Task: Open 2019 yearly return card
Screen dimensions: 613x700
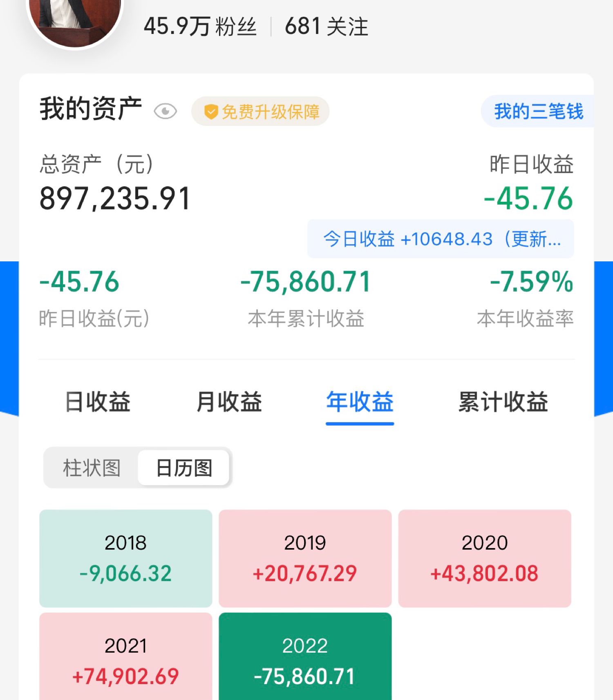Action: coord(305,558)
